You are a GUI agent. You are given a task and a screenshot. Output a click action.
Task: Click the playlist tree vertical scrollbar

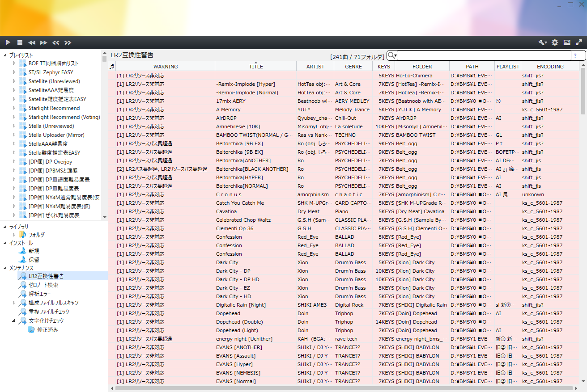(x=105, y=134)
